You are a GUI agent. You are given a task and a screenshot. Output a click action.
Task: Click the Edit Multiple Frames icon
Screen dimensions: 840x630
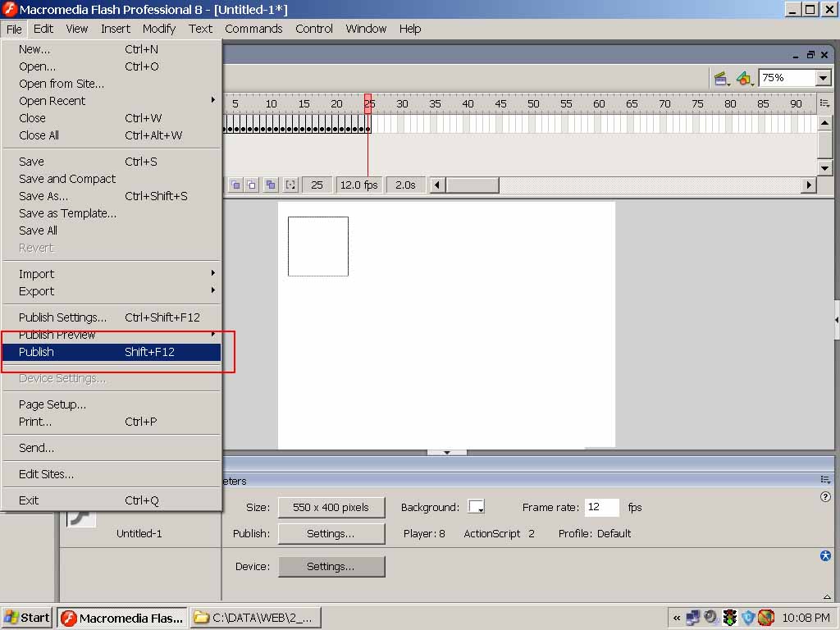[x=271, y=185]
